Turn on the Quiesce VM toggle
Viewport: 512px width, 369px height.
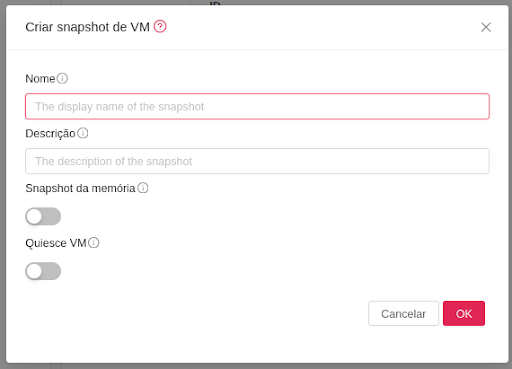[x=43, y=271]
